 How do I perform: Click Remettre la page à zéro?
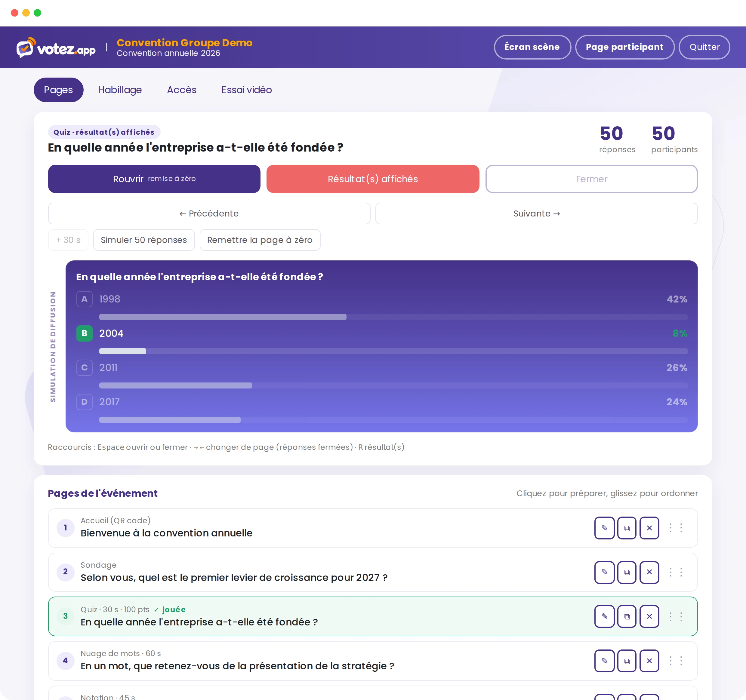(x=260, y=240)
